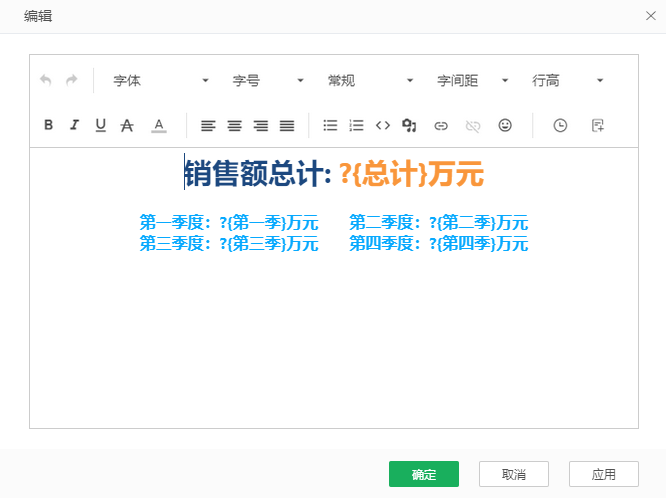Screen dimensions: 666x498
Task: Open the emoji picker
Action: click(x=505, y=125)
